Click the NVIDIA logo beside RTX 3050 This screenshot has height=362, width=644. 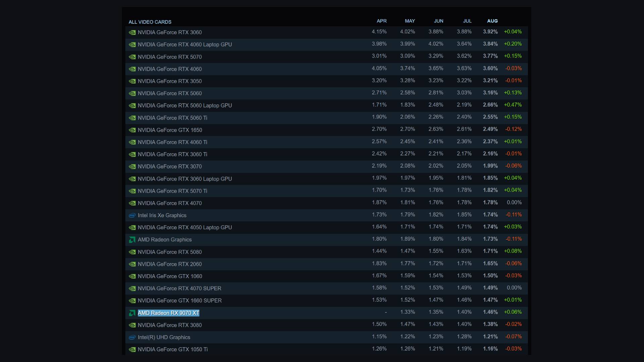point(132,81)
